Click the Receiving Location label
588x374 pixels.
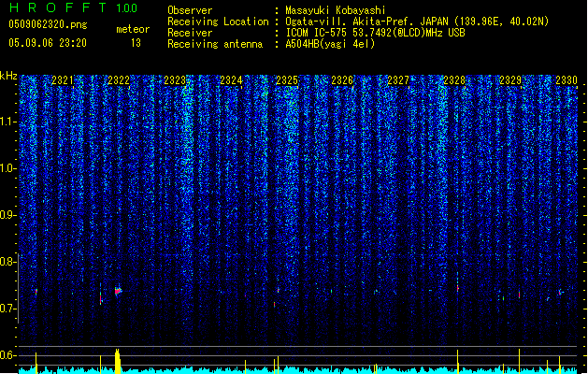[x=218, y=22]
